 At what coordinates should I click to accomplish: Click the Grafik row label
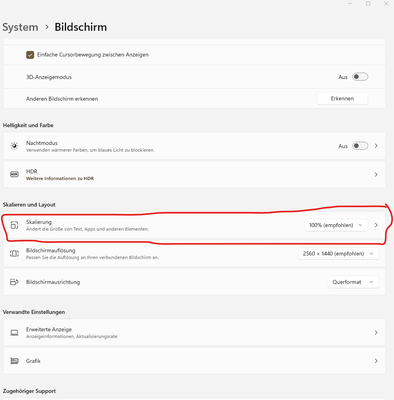[33, 361]
